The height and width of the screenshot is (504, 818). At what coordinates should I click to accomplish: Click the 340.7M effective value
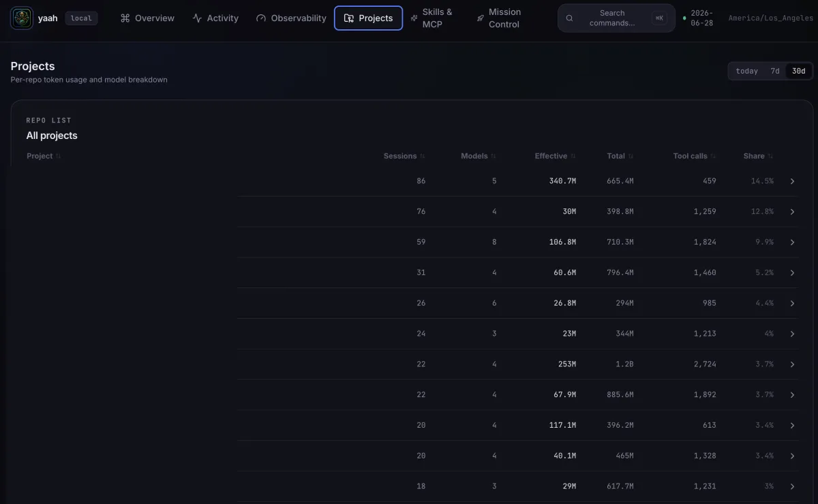[562, 181]
